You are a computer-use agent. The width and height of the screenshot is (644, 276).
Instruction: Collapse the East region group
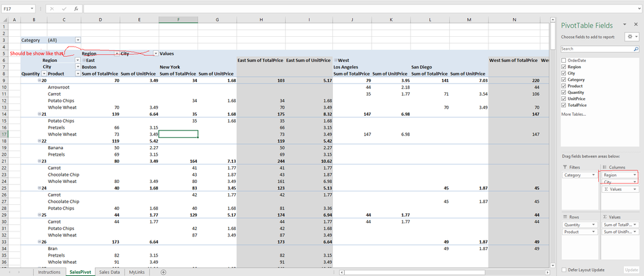pyautogui.click(x=83, y=60)
